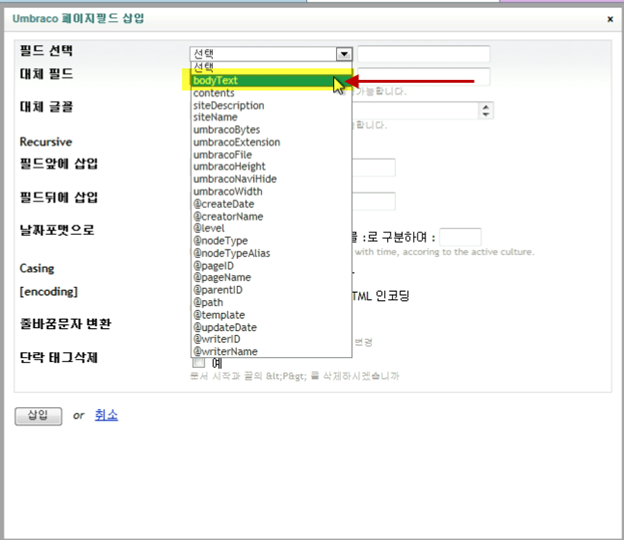The width and height of the screenshot is (624, 540).
Task: Choose @pageID from the list
Action: tap(271, 265)
